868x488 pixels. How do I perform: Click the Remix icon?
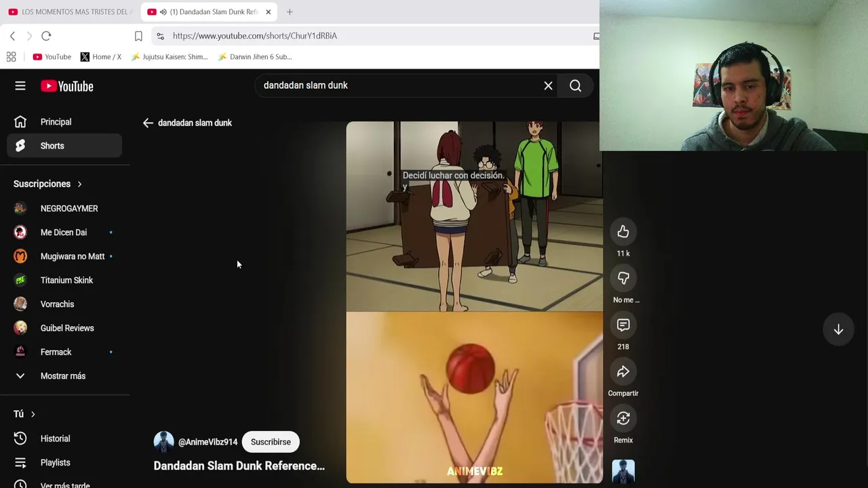click(623, 418)
